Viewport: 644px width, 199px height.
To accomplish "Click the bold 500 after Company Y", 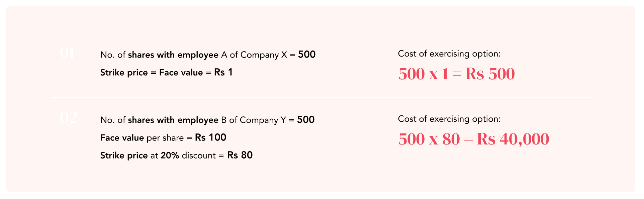I will (x=306, y=120).
